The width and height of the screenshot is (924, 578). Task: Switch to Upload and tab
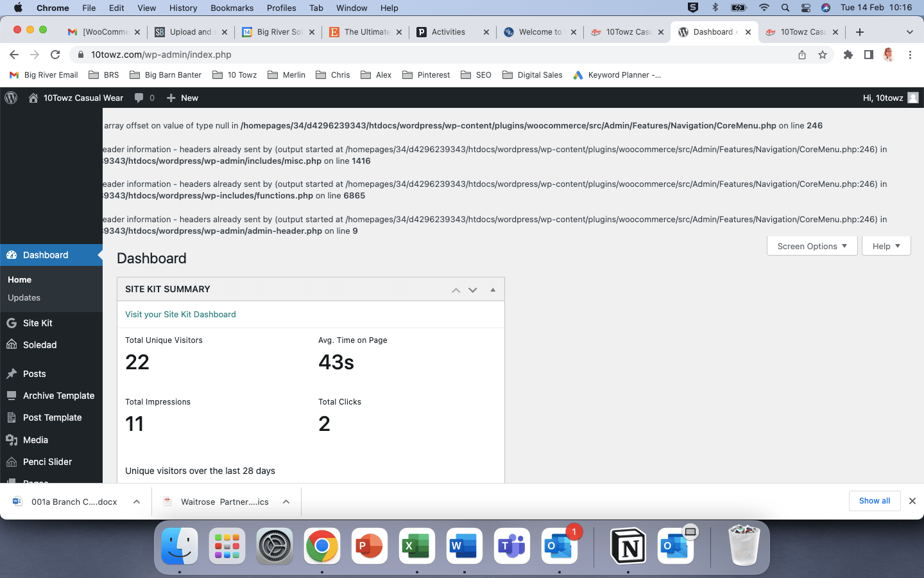[x=190, y=31]
